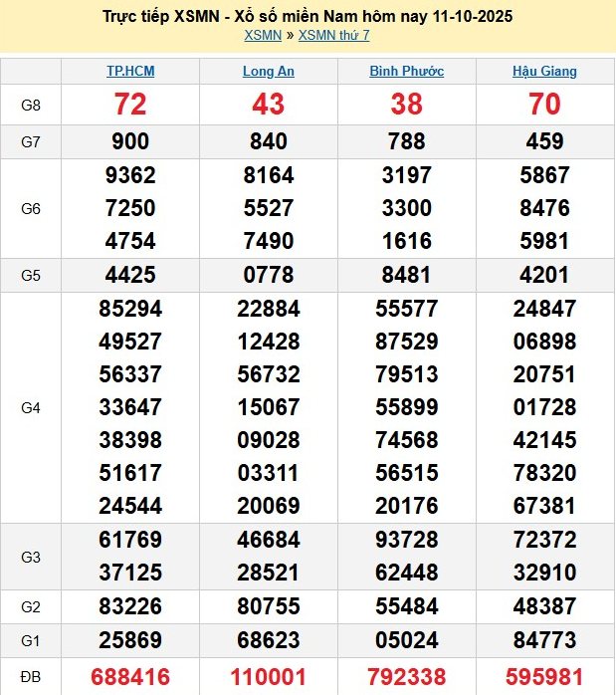The image size is (616, 695).
Task: Select TP.HCM special prize 688416
Action: [x=130, y=677]
